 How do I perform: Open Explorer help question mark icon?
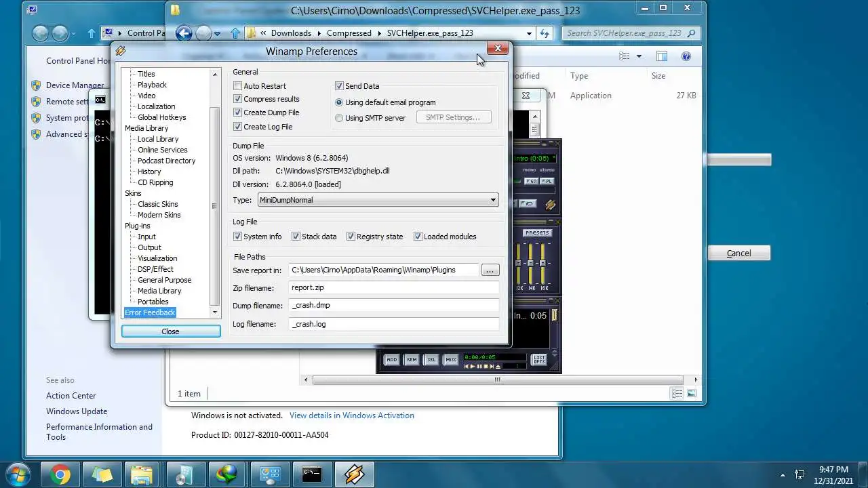coord(686,56)
